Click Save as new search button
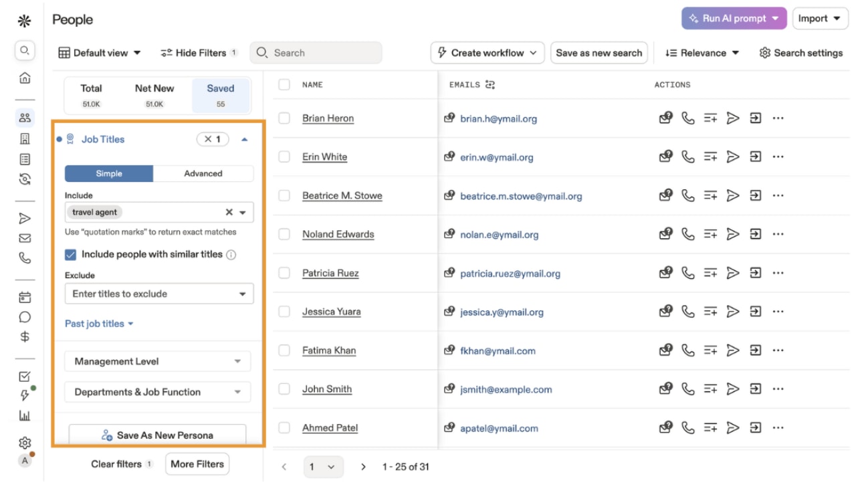Image resolution: width=868 pixels, height=499 pixels. pos(599,53)
